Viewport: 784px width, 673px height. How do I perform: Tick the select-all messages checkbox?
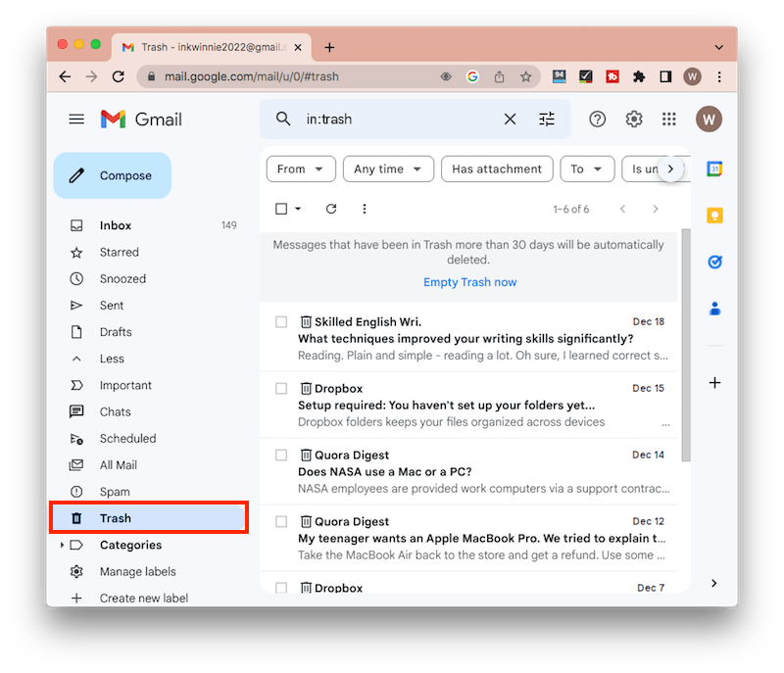pos(281,209)
